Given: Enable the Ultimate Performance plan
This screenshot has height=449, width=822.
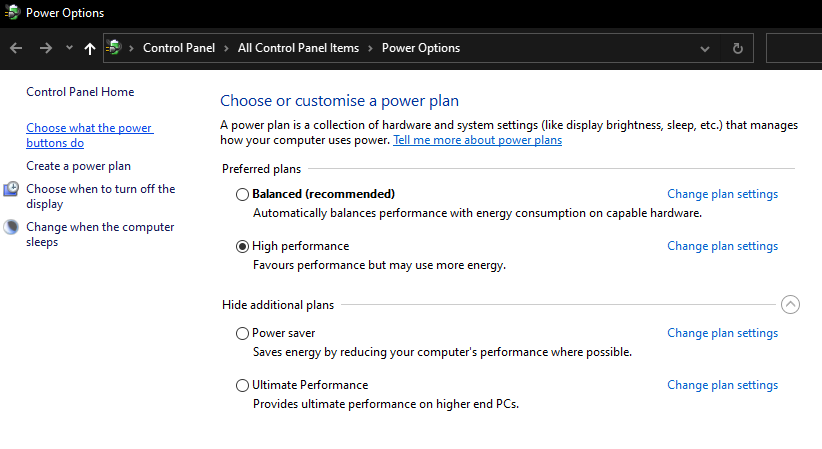Looking at the screenshot, I should coord(242,386).
